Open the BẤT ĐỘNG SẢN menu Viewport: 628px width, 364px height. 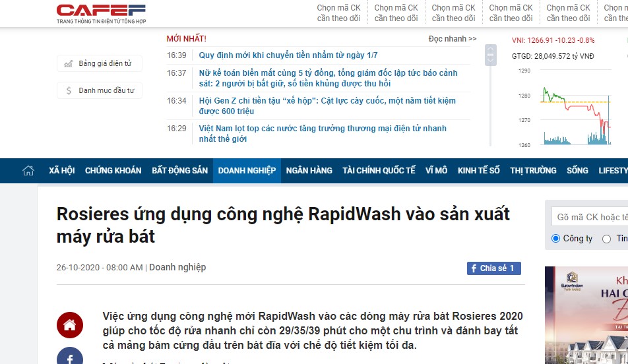click(180, 171)
